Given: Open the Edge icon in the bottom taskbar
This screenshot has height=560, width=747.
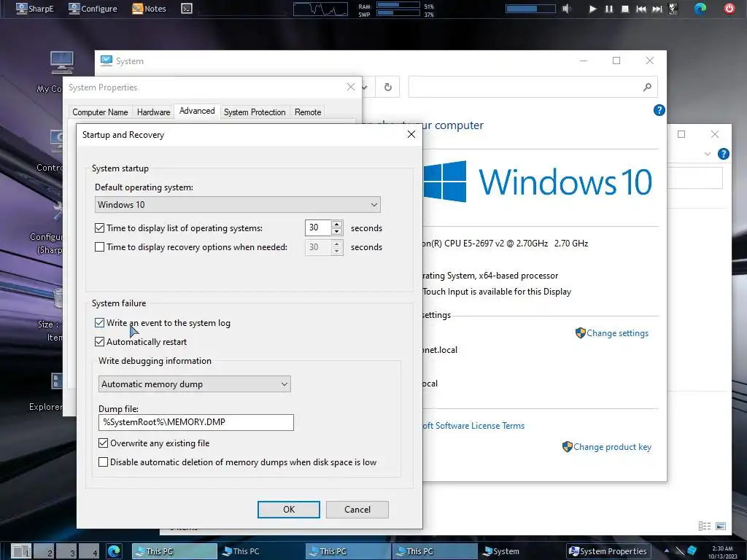Looking at the screenshot, I should point(114,551).
